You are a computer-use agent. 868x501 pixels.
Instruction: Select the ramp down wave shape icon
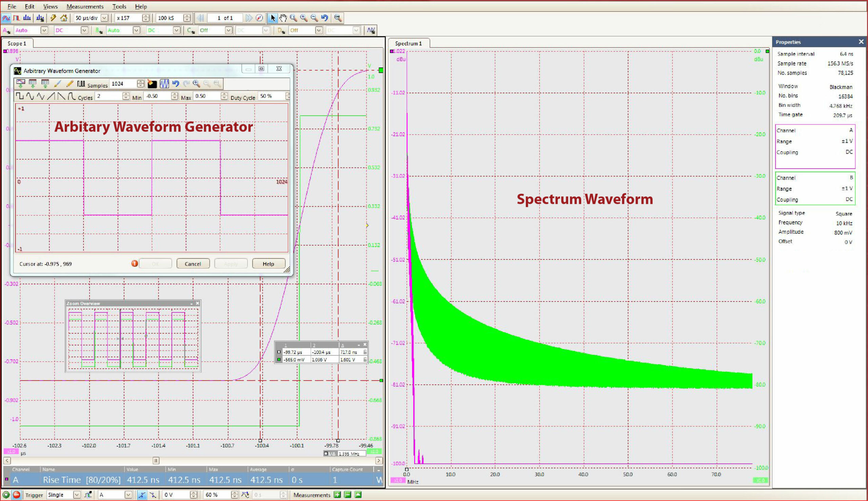click(x=61, y=96)
